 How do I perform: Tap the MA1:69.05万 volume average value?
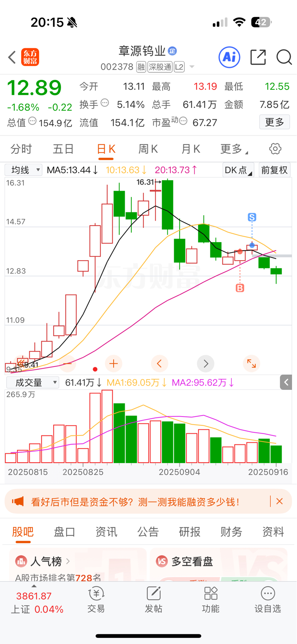(137, 383)
